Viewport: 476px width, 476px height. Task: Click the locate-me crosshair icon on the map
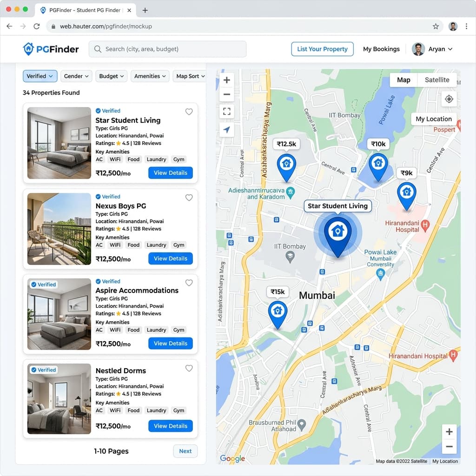449,99
